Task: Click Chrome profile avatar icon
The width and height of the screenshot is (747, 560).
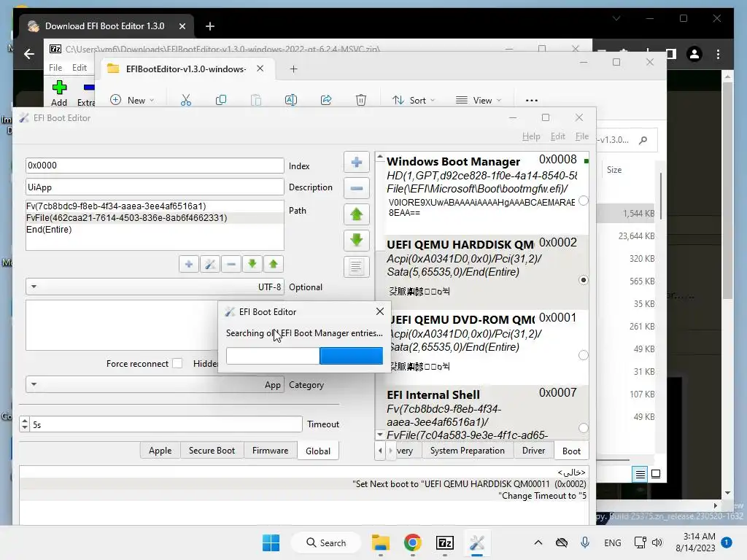Action: [x=694, y=54]
